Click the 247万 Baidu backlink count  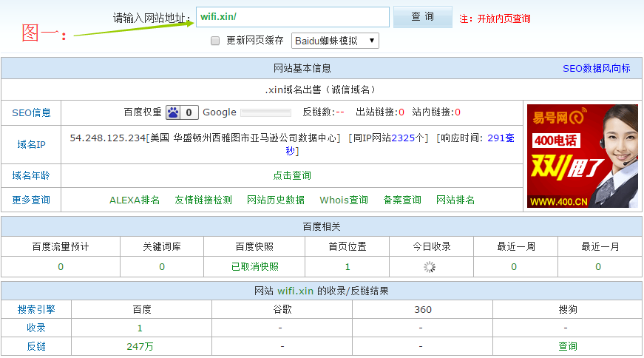click(140, 346)
